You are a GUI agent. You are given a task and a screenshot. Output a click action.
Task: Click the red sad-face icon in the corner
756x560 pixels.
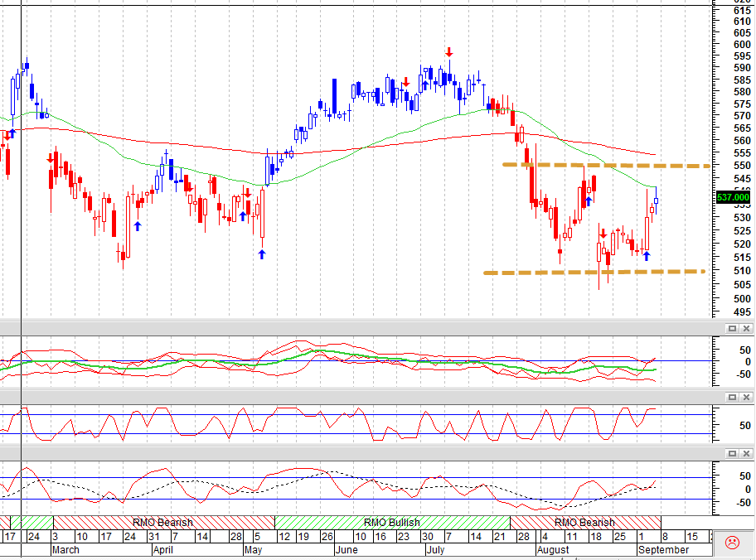[732, 542]
